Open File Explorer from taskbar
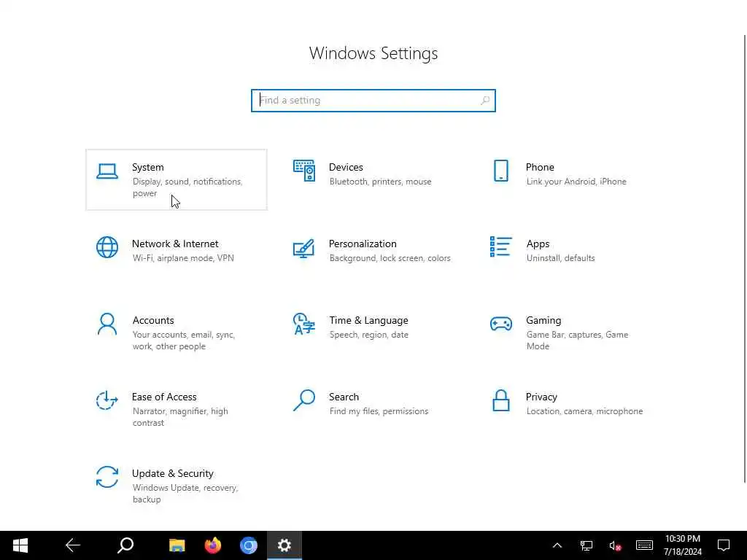This screenshot has width=747, height=560. (x=177, y=545)
